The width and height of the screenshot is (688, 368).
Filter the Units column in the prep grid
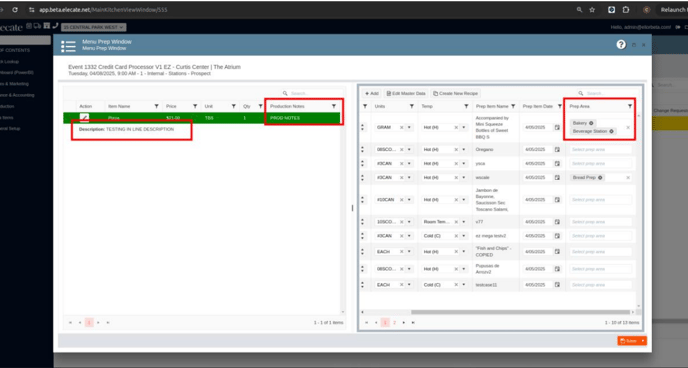(412, 107)
